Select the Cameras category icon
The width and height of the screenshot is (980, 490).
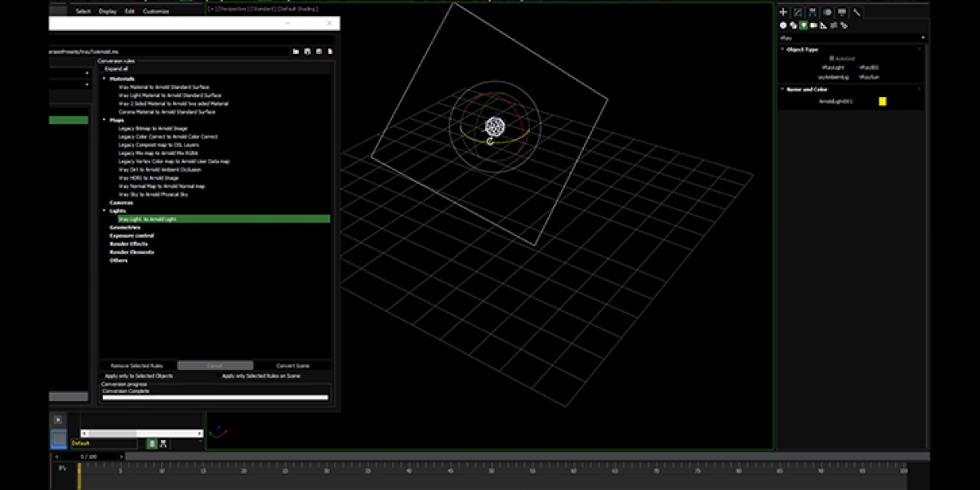coord(813,25)
